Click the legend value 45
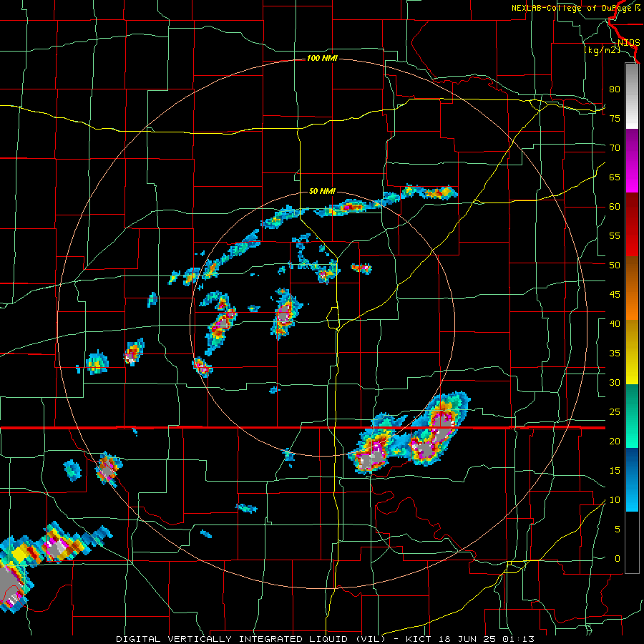Viewport: 644px width, 644px height. point(615,295)
